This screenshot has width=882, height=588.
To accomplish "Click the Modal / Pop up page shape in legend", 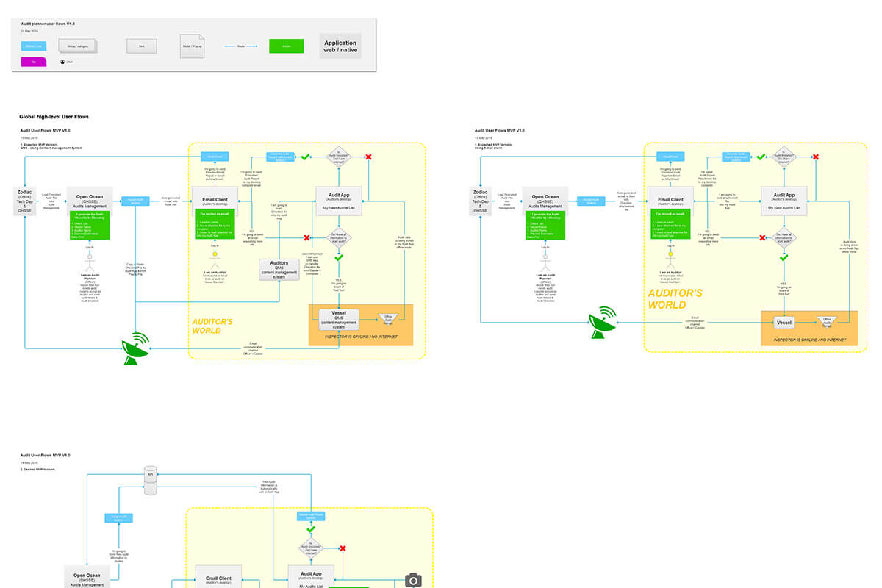I will 190,46.
